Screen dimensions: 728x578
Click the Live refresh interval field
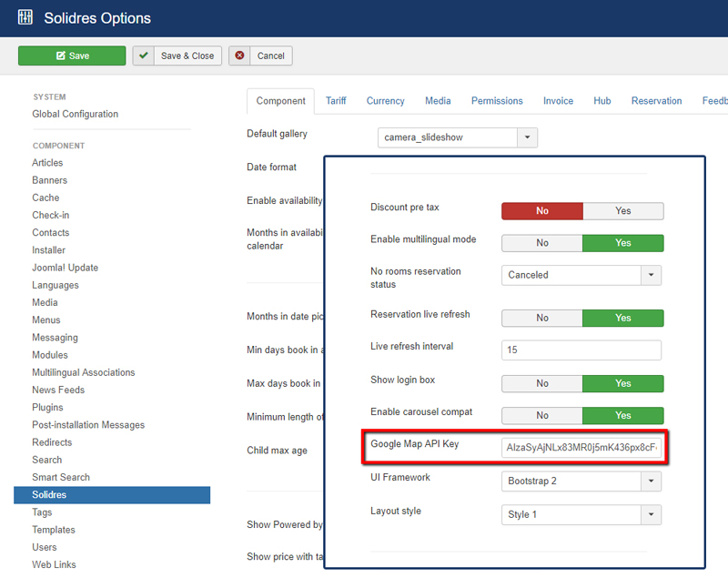[581, 350]
